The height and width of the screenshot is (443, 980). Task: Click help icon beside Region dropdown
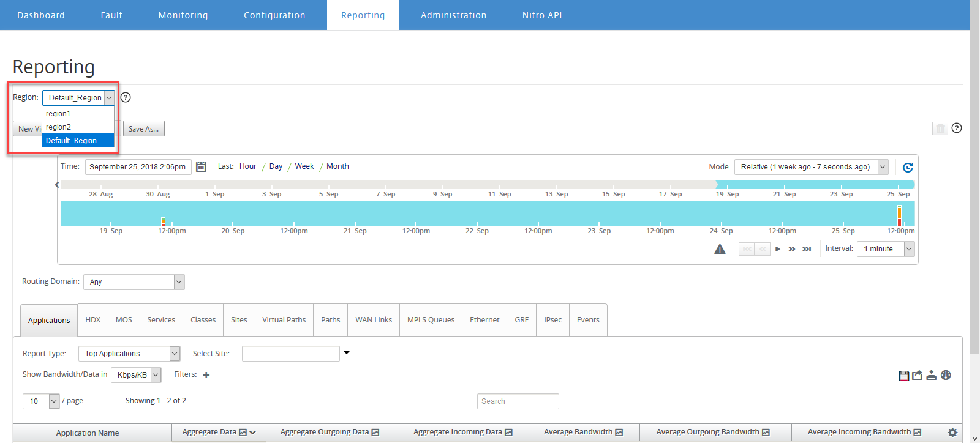[x=126, y=97]
